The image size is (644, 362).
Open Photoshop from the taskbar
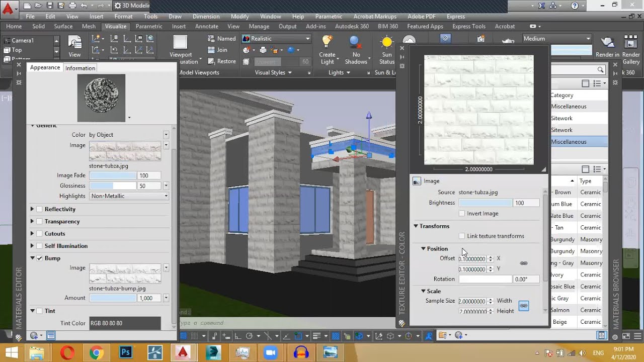(x=126, y=353)
